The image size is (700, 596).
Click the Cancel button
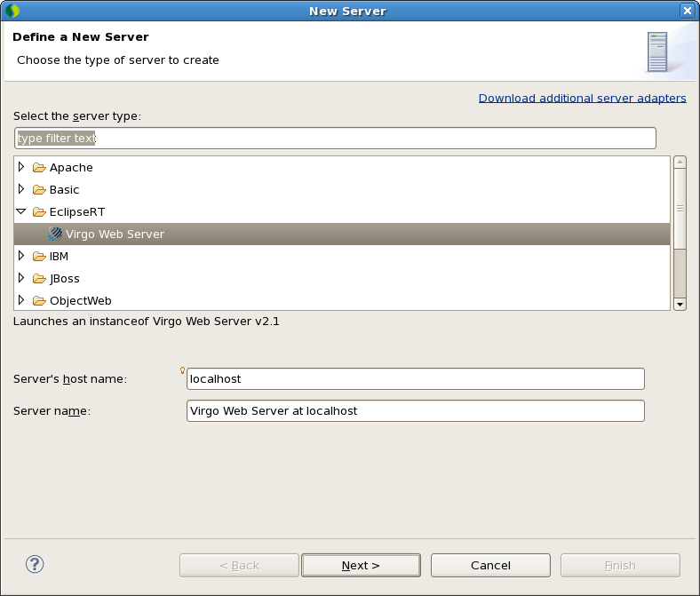[x=490, y=565]
